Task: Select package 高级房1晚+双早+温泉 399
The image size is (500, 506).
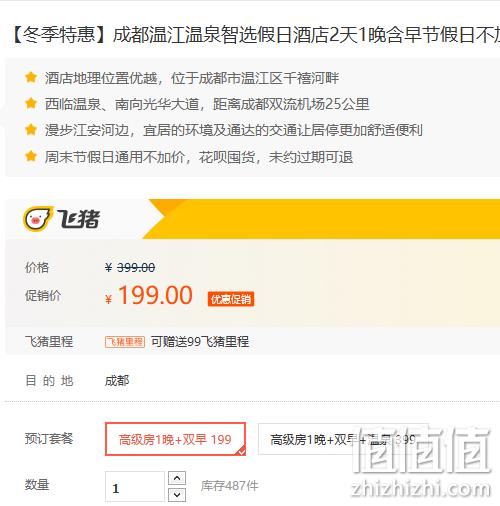Action: coord(343,439)
